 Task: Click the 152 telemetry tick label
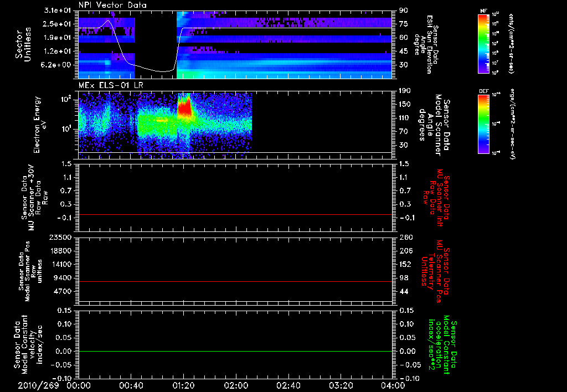[405, 264]
